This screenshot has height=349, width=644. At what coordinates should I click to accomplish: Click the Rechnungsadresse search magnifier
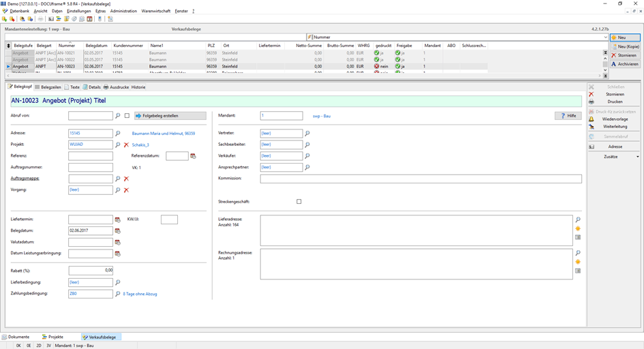(x=578, y=253)
